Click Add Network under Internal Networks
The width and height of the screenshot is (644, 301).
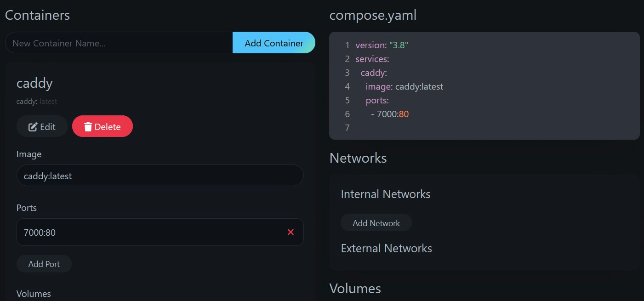click(376, 223)
